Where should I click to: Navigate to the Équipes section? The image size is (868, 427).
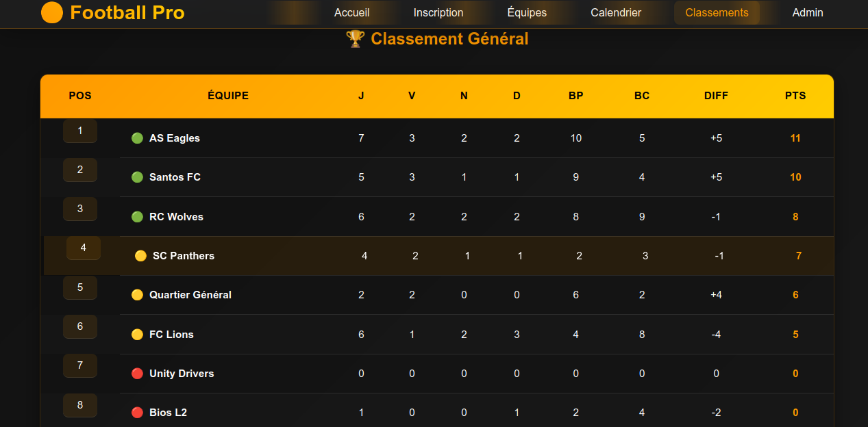click(527, 12)
